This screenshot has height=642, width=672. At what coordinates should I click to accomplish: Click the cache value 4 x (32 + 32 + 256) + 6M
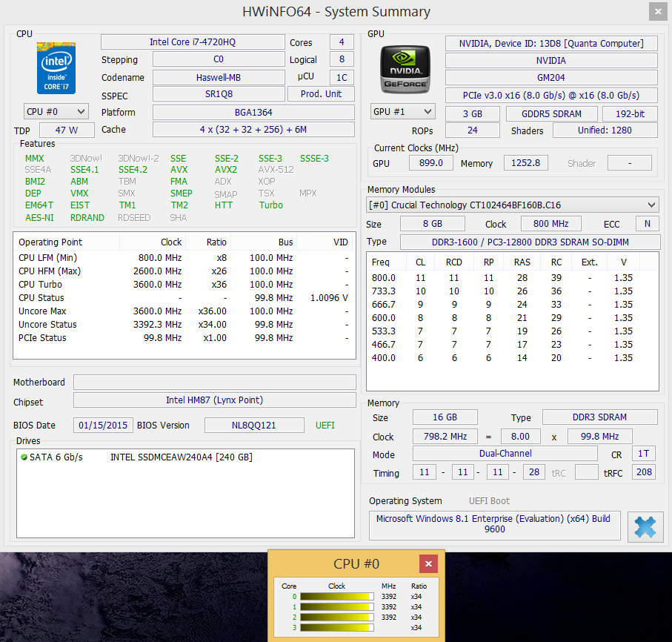coord(253,130)
